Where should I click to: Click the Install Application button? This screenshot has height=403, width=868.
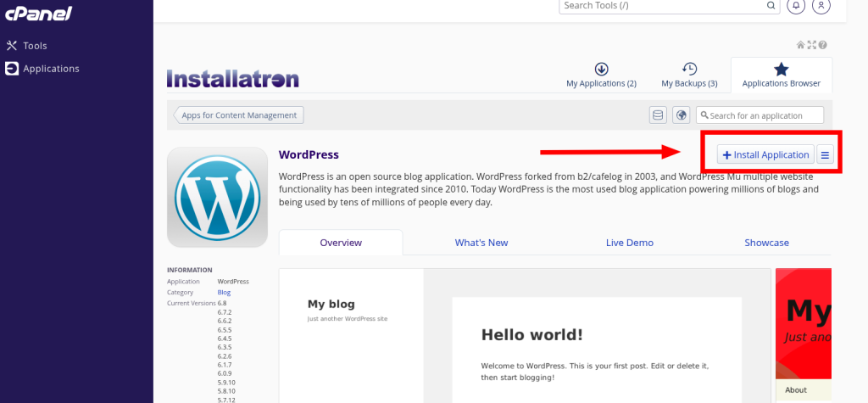(765, 154)
